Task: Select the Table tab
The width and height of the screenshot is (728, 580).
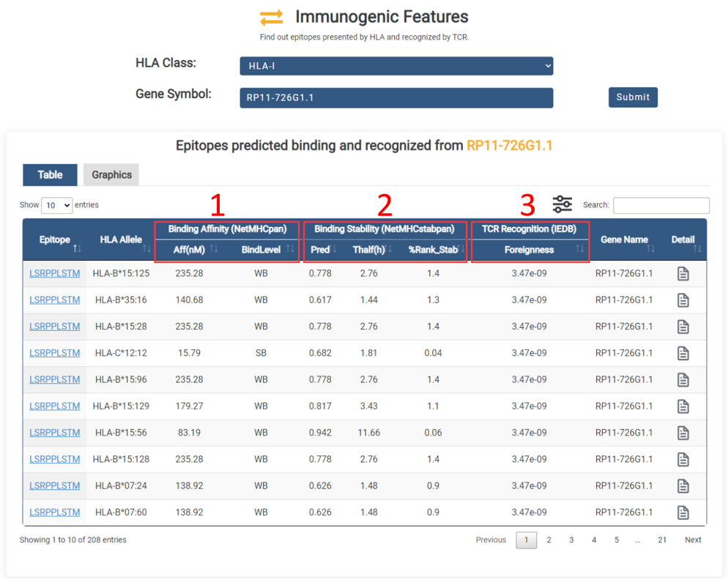Action: pyautogui.click(x=50, y=174)
